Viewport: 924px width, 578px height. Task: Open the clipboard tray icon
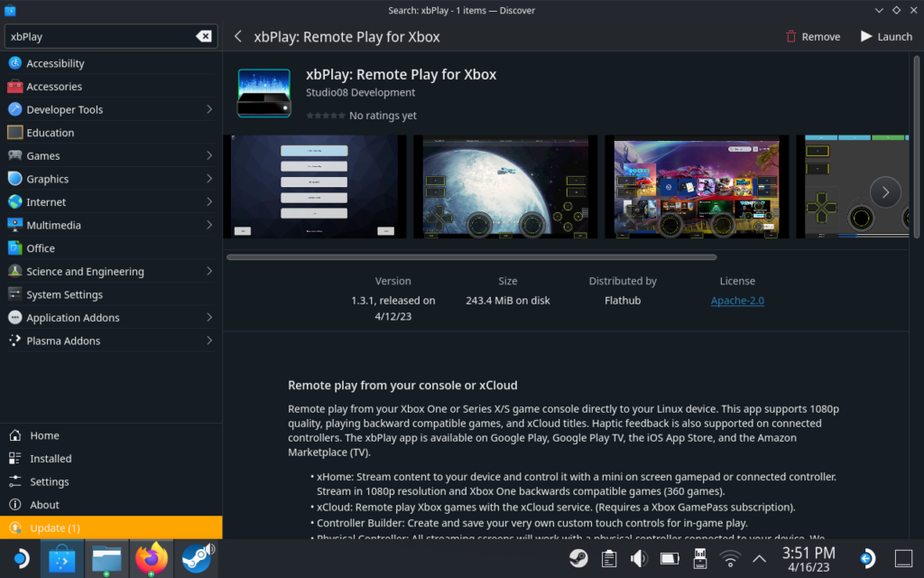609,558
